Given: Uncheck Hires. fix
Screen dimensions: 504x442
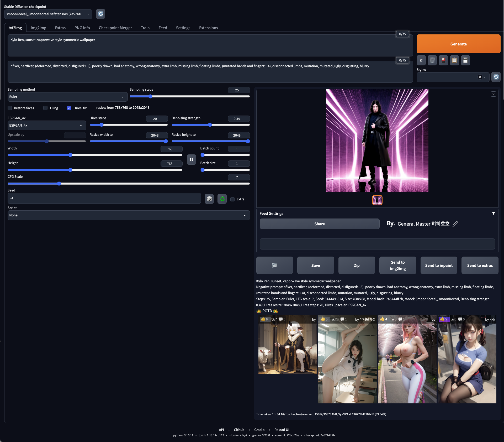Looking at the screenshot, I should click(69, 108).
